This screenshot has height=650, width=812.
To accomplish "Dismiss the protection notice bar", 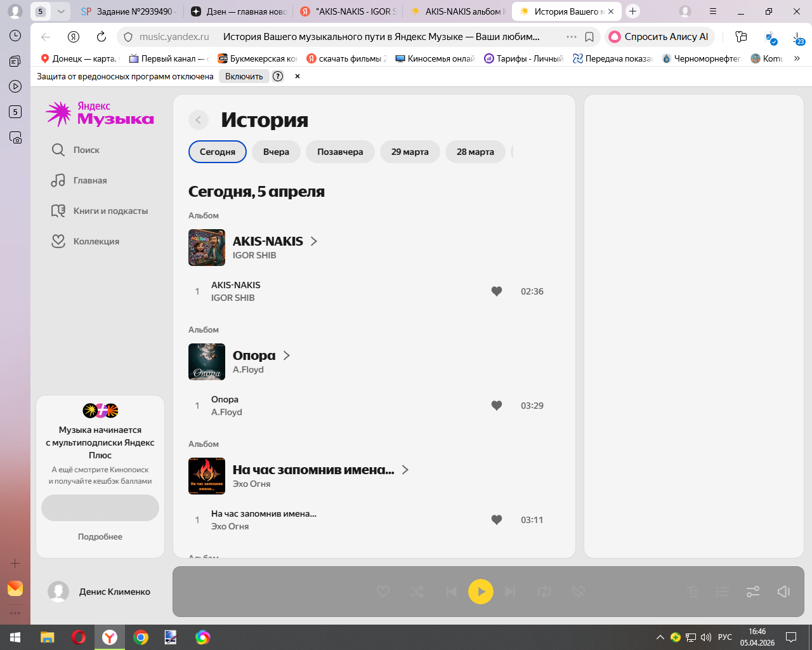I will click(x=297, y=76).
